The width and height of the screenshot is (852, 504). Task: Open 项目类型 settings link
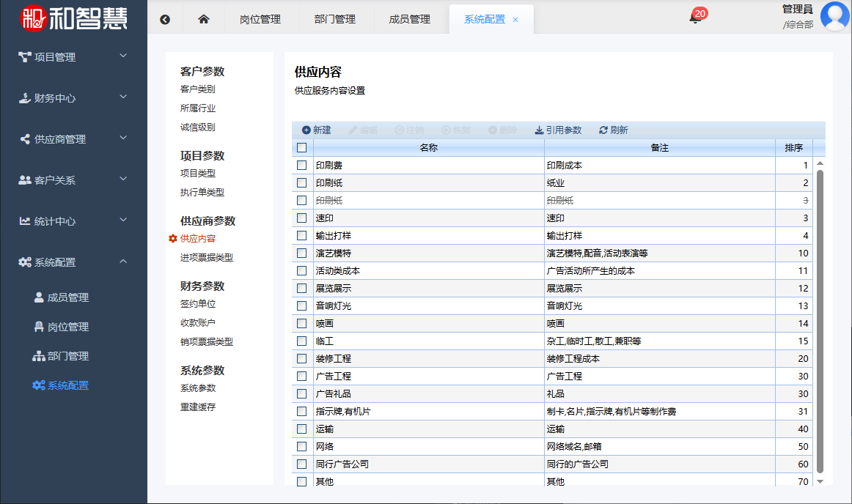tap(198, 173)
